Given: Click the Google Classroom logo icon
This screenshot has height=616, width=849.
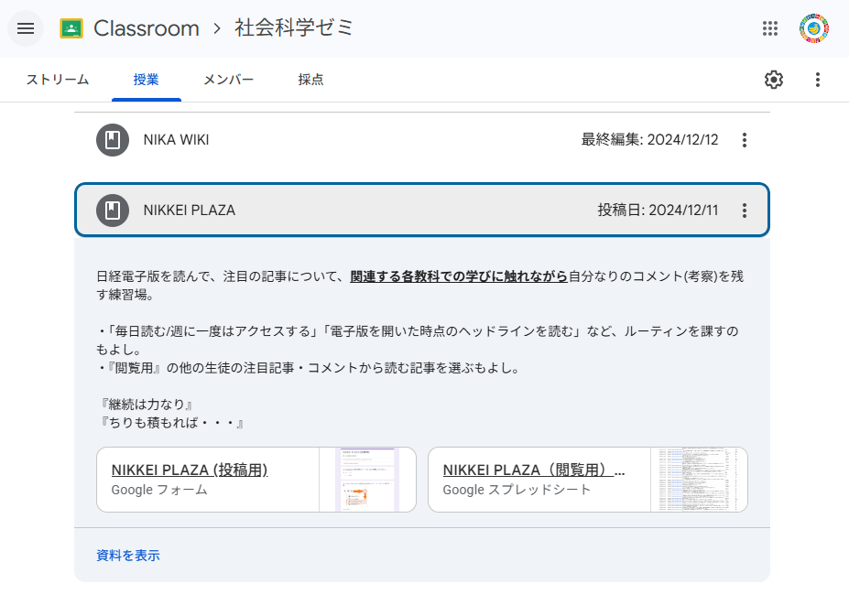Looking at the screenshot, I should (x=71, y=28).
